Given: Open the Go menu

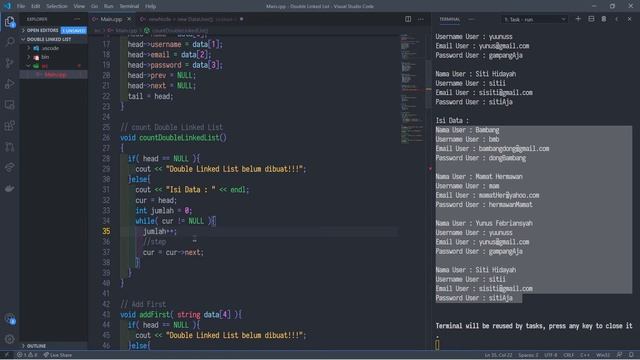Looking at the screenshot, I should [x=94, y=6].
